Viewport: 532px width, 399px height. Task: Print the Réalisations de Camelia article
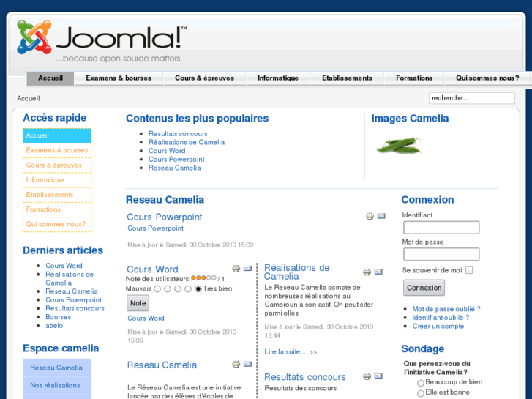click(x=367, y=272)
